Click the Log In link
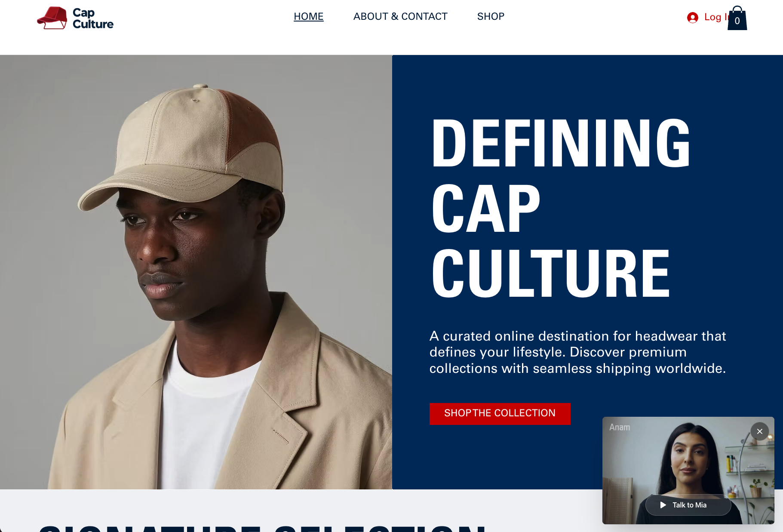The width and height of the screenshot is (783, 532). coord(716,17)
